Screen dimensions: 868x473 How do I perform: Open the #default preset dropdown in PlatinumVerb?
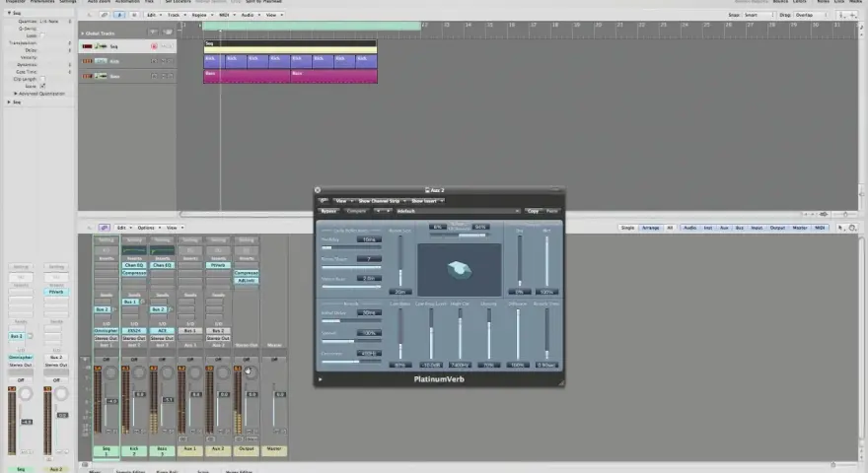pyautogui.click(x=458, y=211)
